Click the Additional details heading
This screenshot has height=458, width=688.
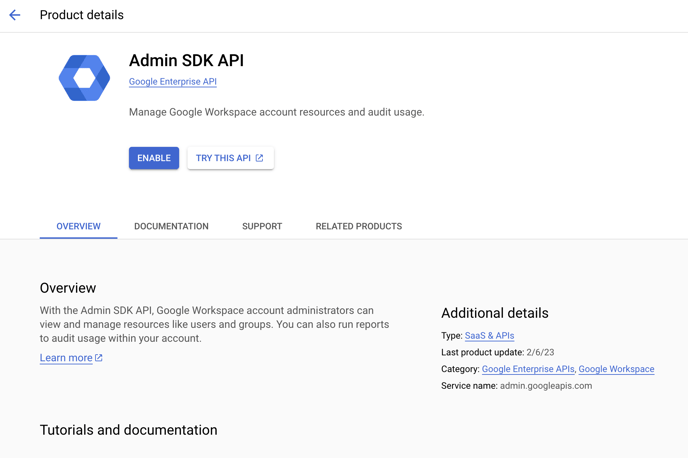(x=495, y=313)
